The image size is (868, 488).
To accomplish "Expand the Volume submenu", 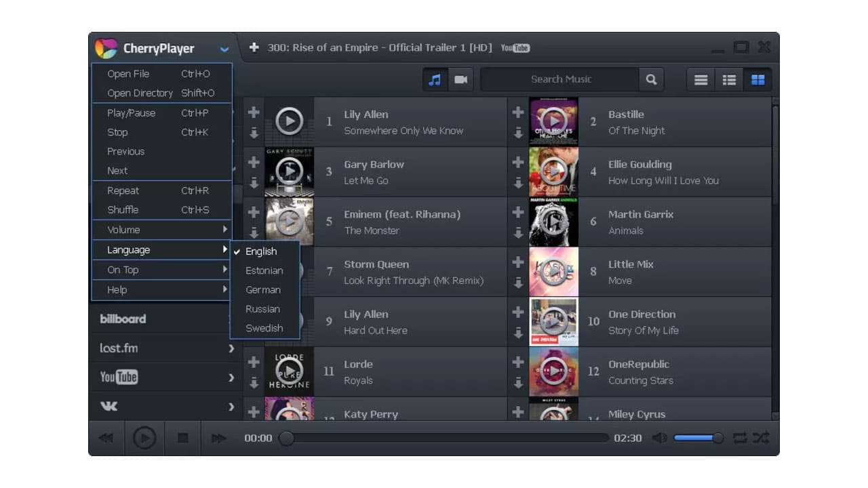I will coord(123,230).
